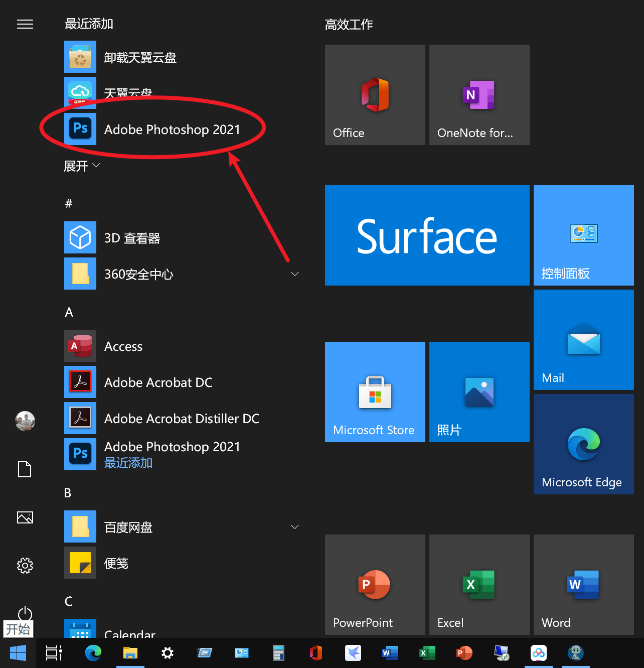Open the Microsoft Edge tile
This screenshot has height=668, width=644.
tap(584, 444)
